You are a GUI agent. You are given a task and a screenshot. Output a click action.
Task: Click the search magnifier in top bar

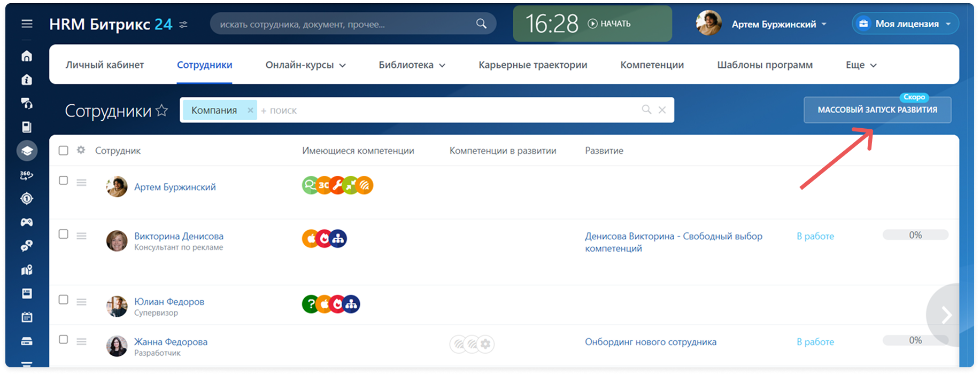point(481,24)
